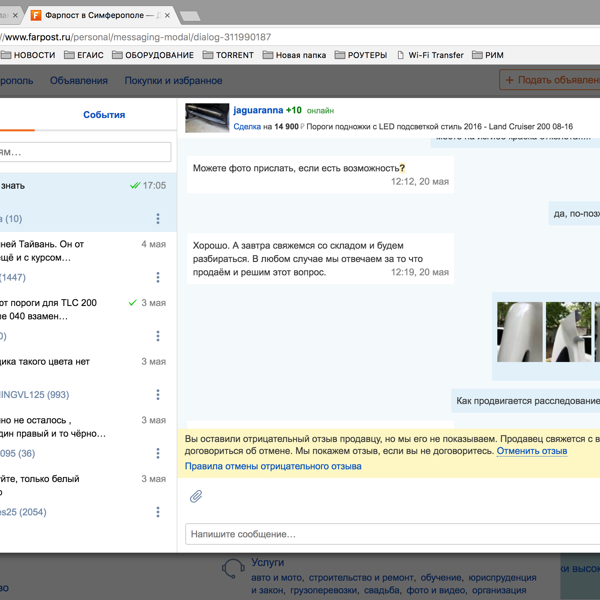This screenshot has height=600, width=600.
Task: Select the conversation dated 17:05
Action: tap(88, 202)
